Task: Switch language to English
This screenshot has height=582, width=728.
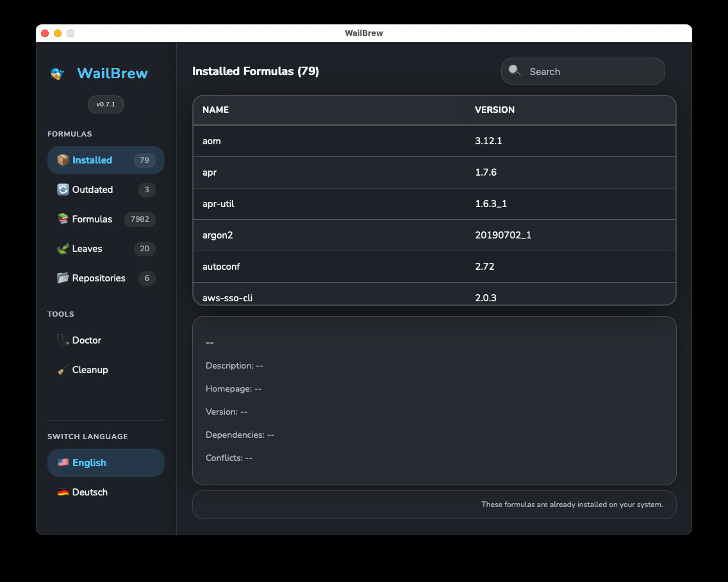Action: click(106, 463)
